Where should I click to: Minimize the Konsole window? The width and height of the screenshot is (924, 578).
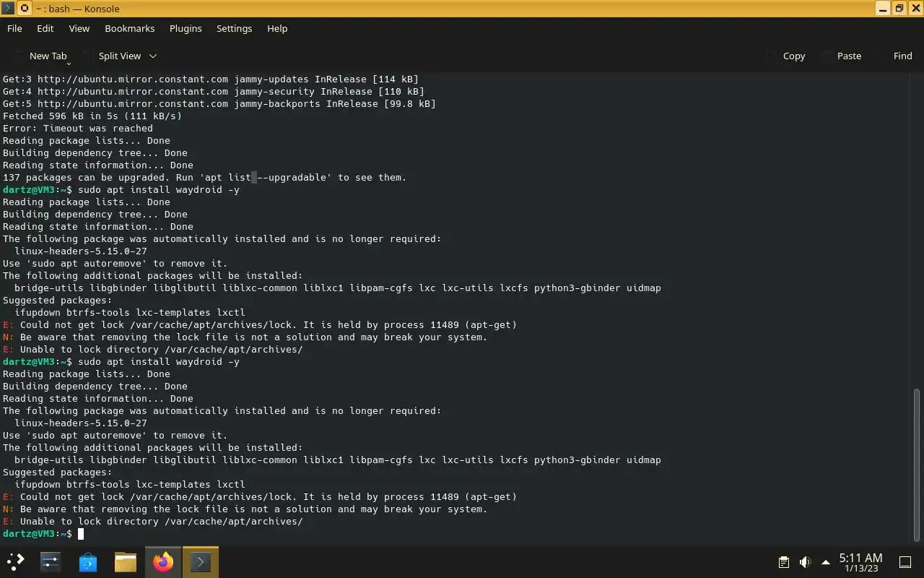[882, 9]
